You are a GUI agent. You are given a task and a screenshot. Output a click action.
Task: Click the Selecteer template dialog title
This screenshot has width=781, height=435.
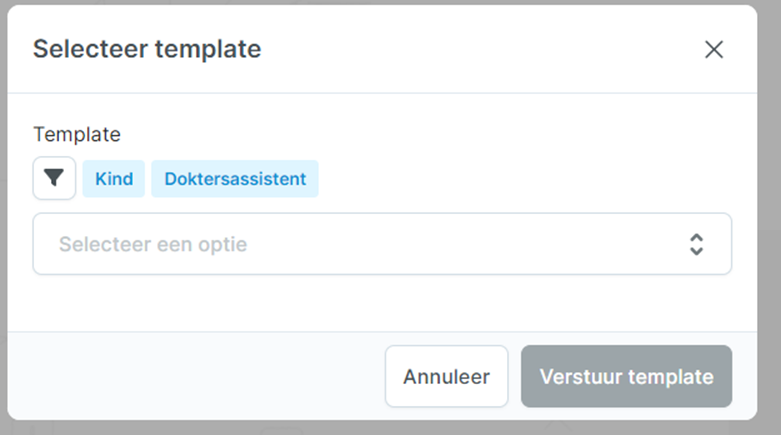[147, 49]
